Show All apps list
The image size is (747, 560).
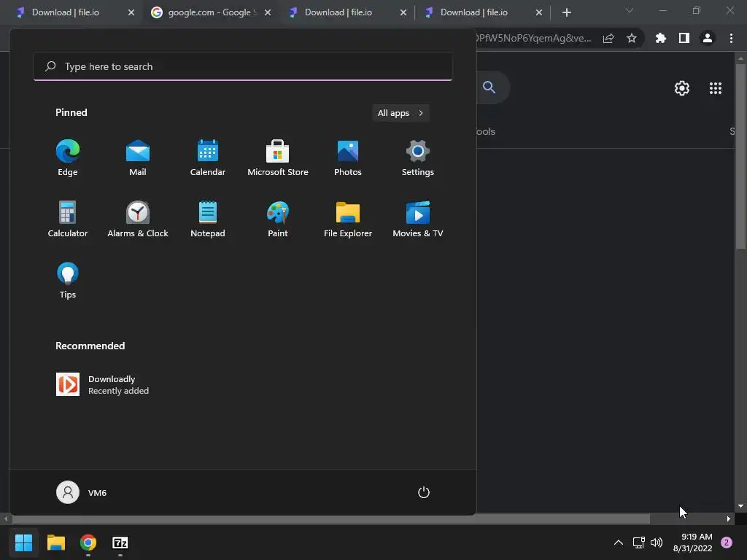(x=400, y=113)
